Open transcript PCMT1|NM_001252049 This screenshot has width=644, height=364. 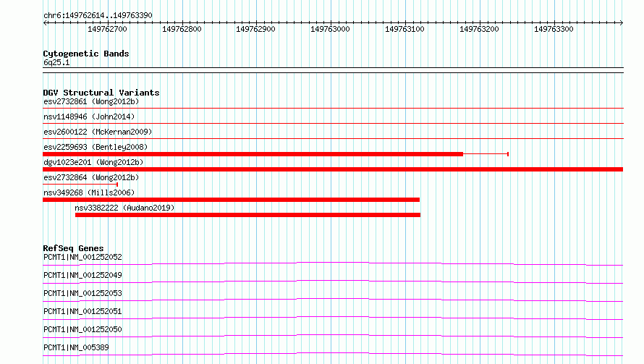(x=82, y=275)
